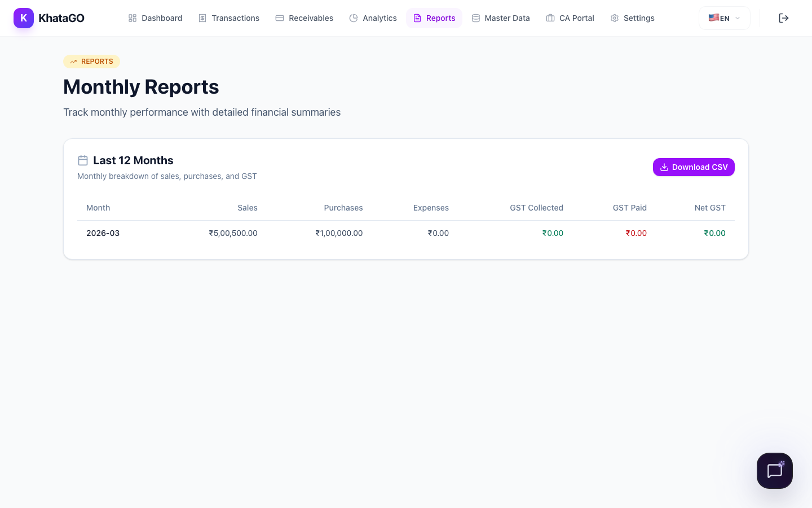This screenshot has width=812, height=508.
Task: Click the Receivables card icon
Action: (280, 18)
